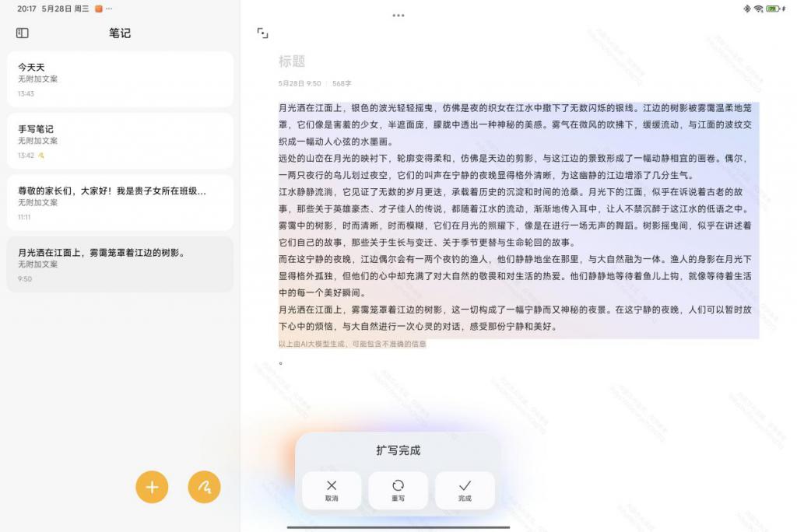Screen dimensions: 797x532
Task: Tap the fullscreen expand icon
Action: 262,33
